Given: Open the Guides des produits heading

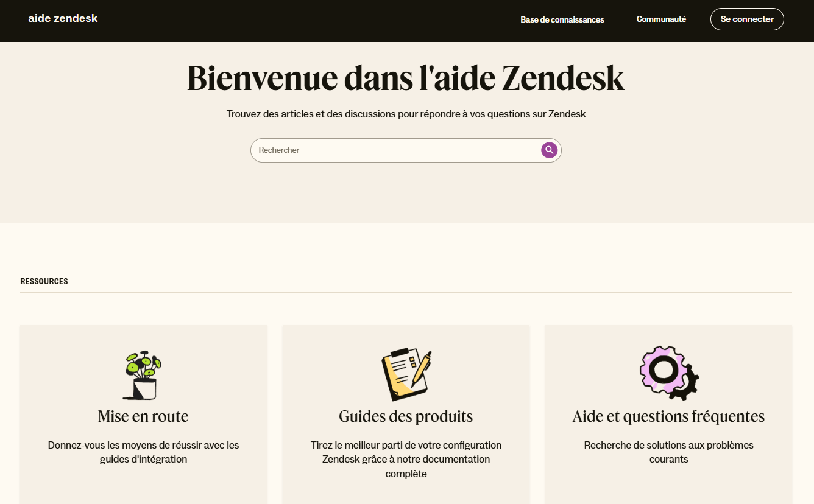Looking at the screenshot, I should (406, 416).
